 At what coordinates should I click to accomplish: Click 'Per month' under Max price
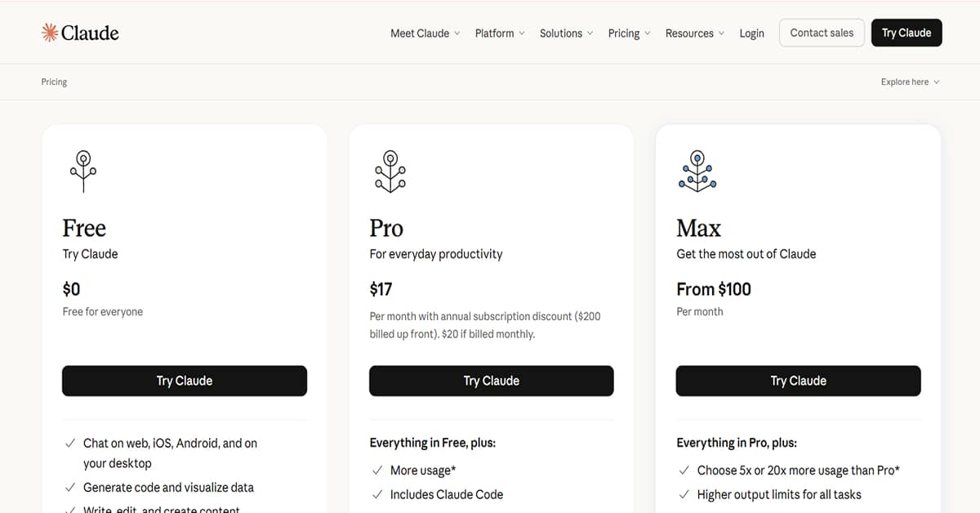tap(700, 312)
